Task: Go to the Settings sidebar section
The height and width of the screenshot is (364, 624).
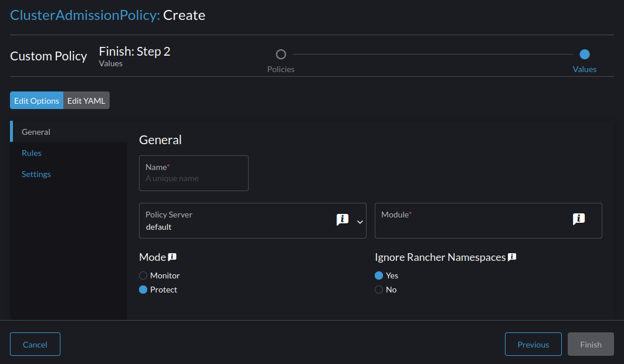Action: tap(36, 174)
